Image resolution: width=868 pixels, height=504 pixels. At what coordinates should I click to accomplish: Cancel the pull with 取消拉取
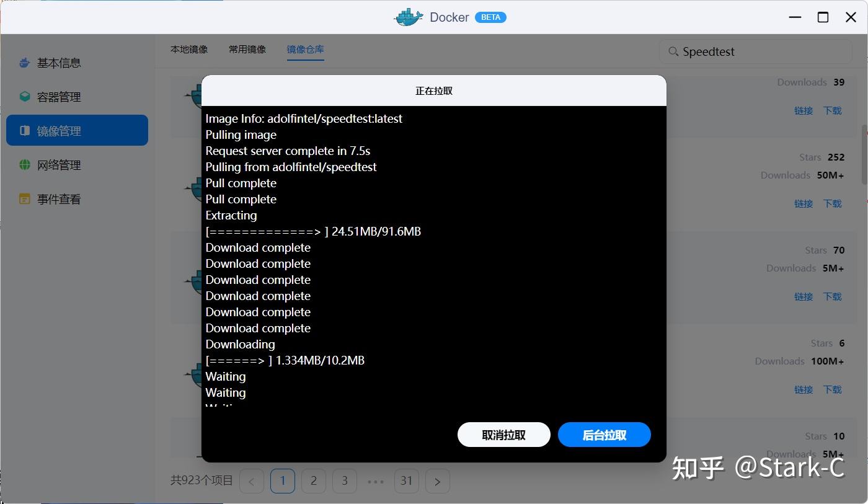[x=503, y=435]
